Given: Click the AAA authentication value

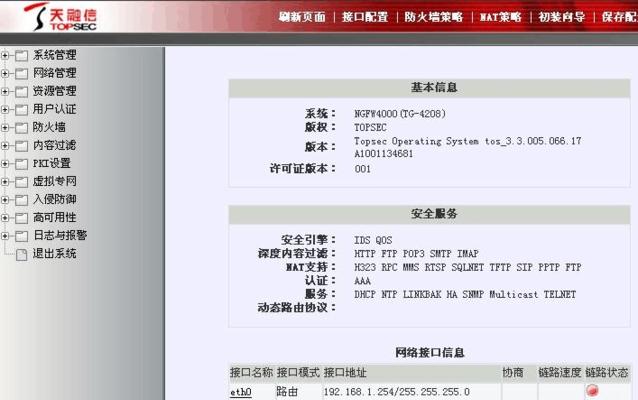Looking at the screenshot, I should [x=363, y=281].
